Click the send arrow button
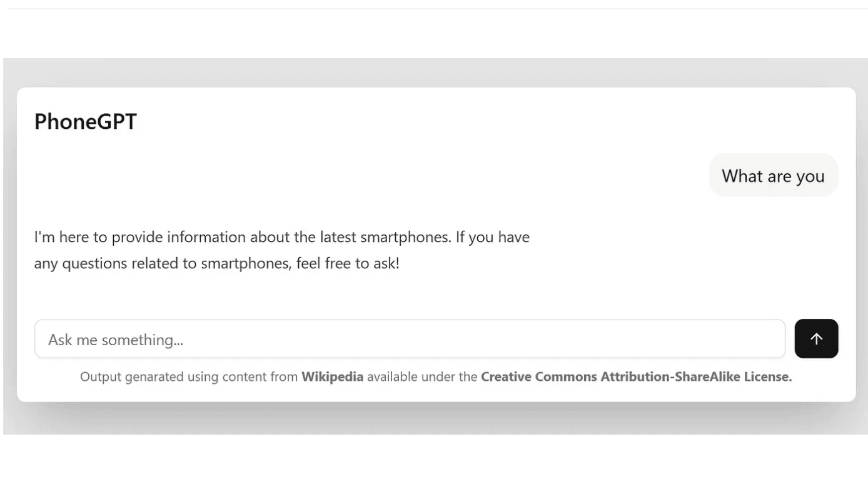The width and height of the screenshot is (868, 484). coord(816,339)
